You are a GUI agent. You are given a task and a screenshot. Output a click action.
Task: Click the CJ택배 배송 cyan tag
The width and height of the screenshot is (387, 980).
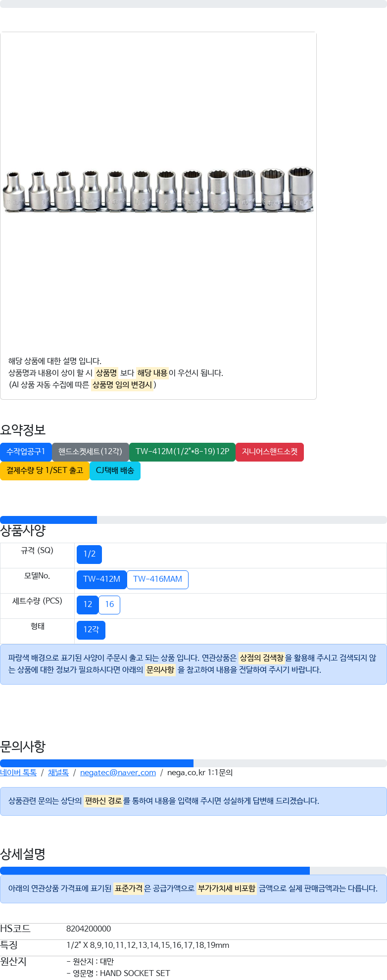coord(115,470)
